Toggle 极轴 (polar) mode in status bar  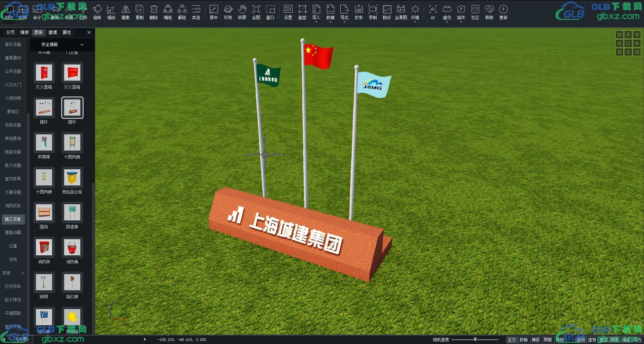pos(524,340)
